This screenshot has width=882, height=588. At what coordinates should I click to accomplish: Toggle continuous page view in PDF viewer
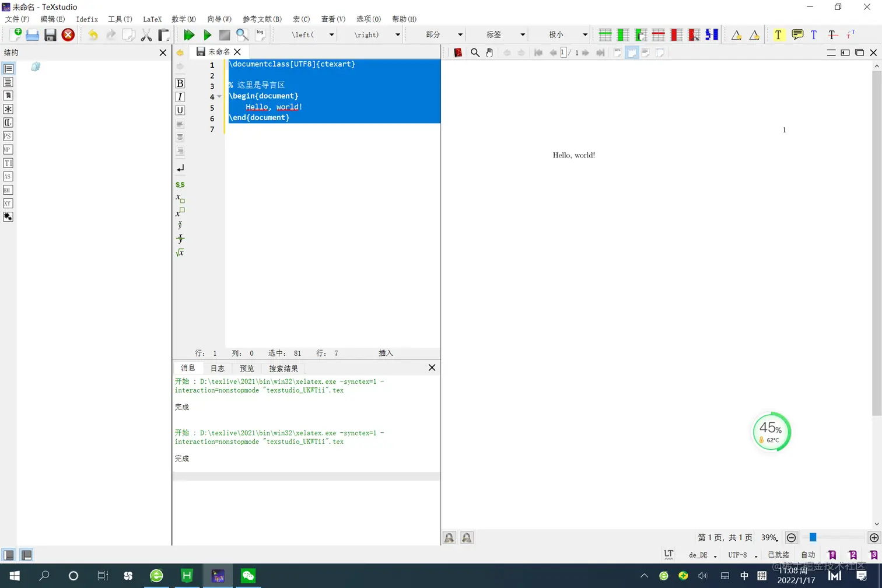point(632,52)
